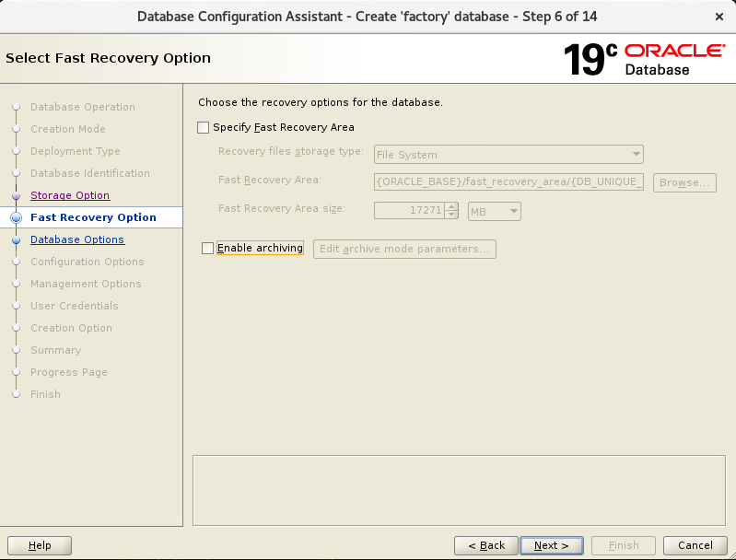Decrease Fast Recovery Area size with down arrow
The image size is (736, 560).
pos(451,215)
